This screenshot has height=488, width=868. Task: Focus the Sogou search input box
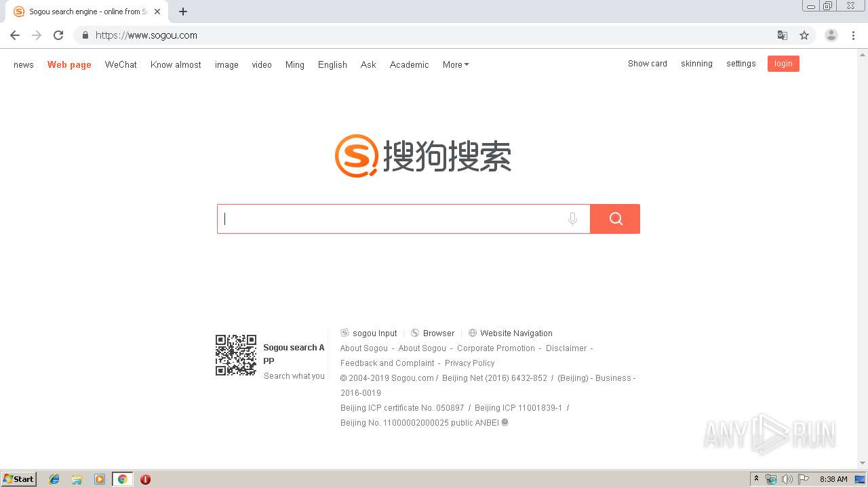tap(403, 219)
